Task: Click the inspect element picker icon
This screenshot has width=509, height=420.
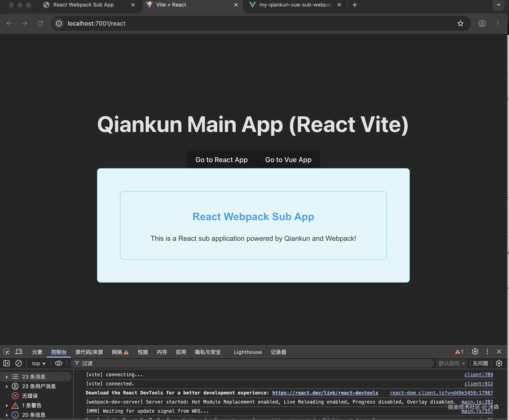Action: [x=6, y=352]
